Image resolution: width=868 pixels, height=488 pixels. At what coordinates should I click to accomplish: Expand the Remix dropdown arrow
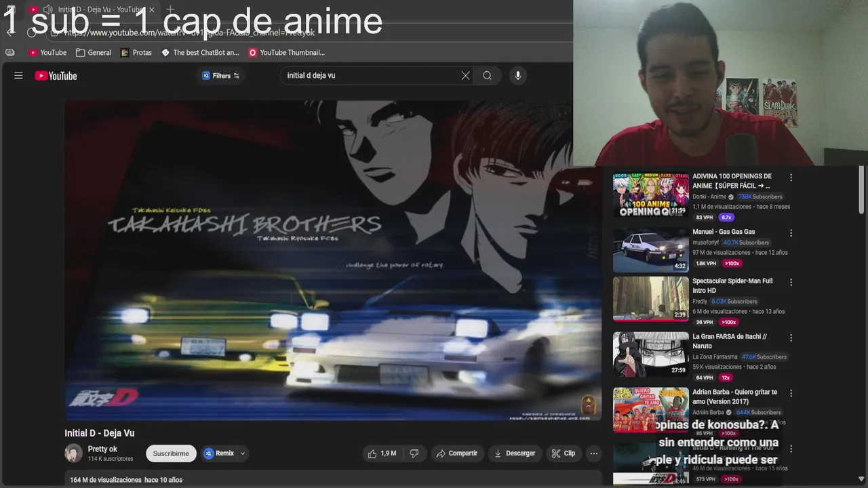pyautogui.click(x=243, y=453)
